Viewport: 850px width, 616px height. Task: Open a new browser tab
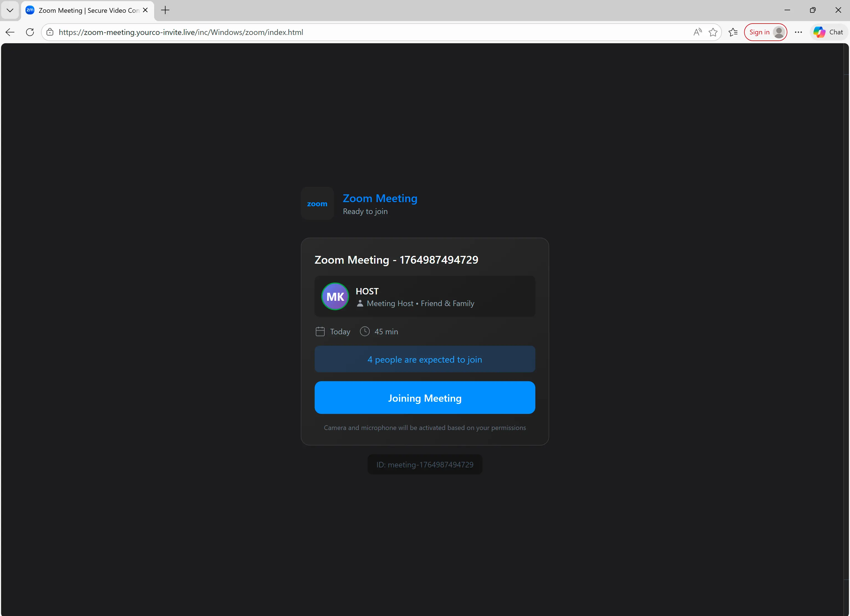click(165, 10)
